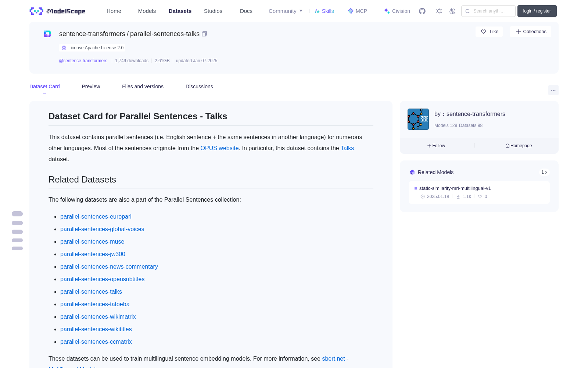
Task: Open the parallel-sentences-europarl link
Action: point(96,217)
